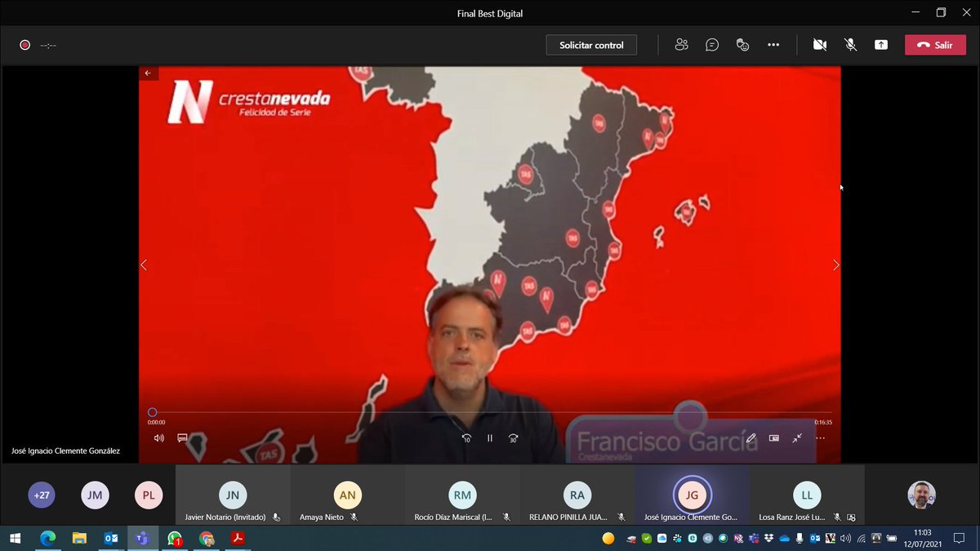Screen dimensions: 980x551
Task: Open Chrome from taskbar
Action: 207,539
